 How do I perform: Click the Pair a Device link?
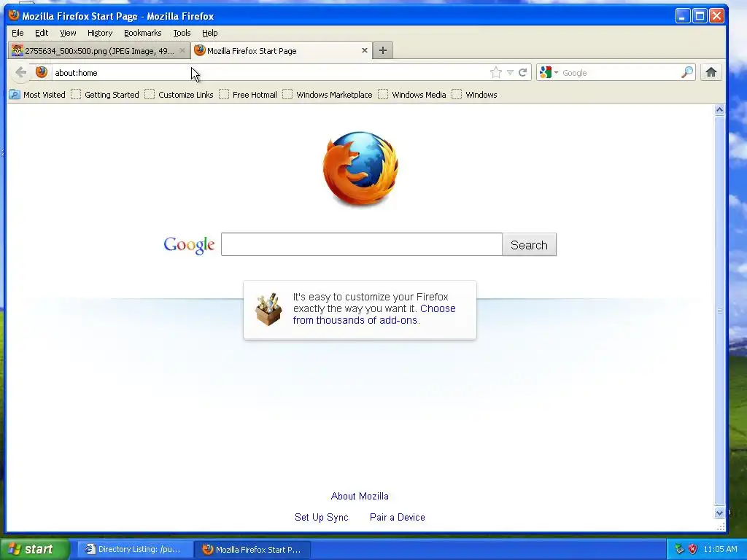tap(398, 517)
